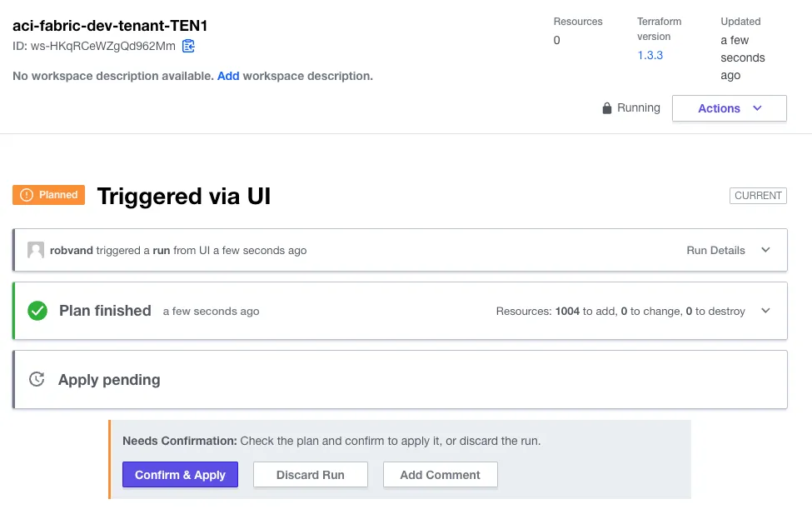Image resolution: width=812 pixels, height=519 pixels.
Task: Add a workspace description via Add link
Action: click(228, 76)
